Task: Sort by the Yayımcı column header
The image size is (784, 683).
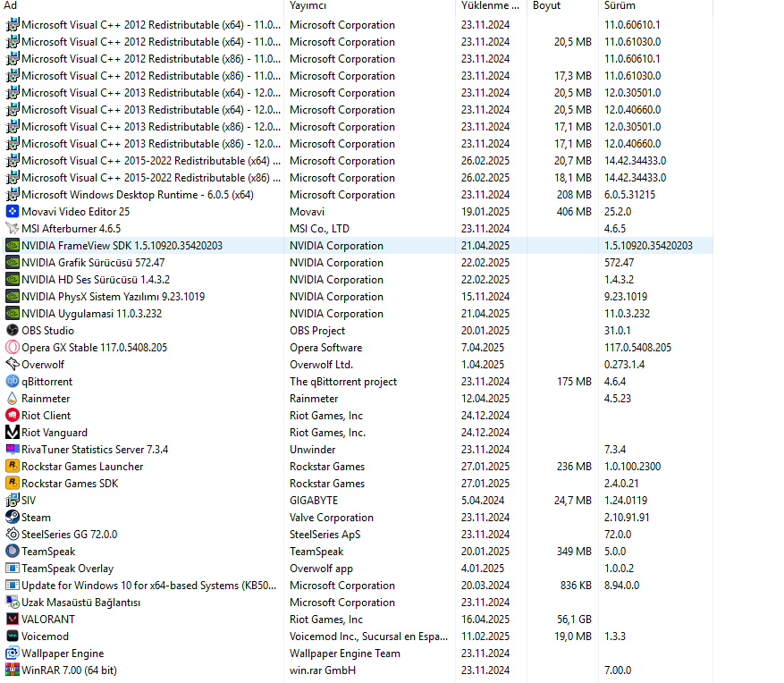Action: point(369,6)
